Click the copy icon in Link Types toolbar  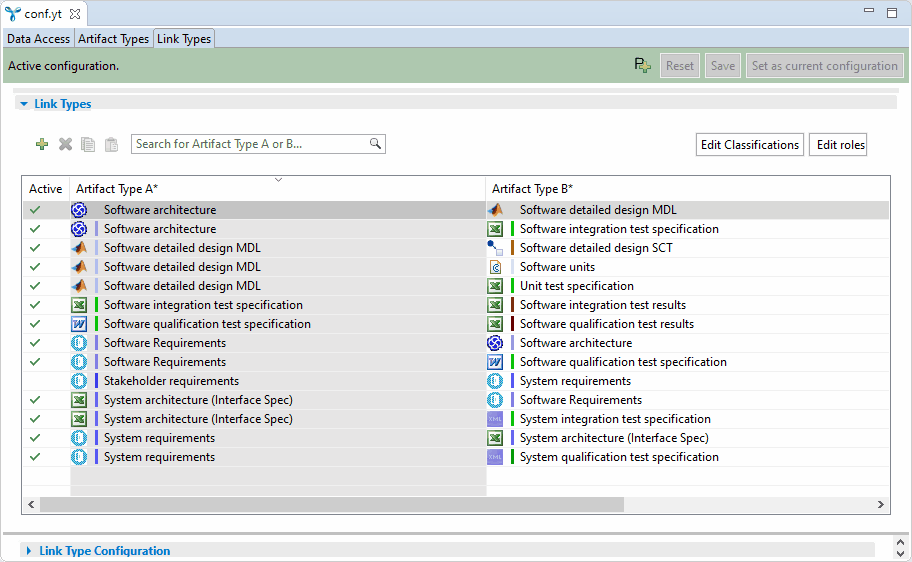(x=88, y=144)
